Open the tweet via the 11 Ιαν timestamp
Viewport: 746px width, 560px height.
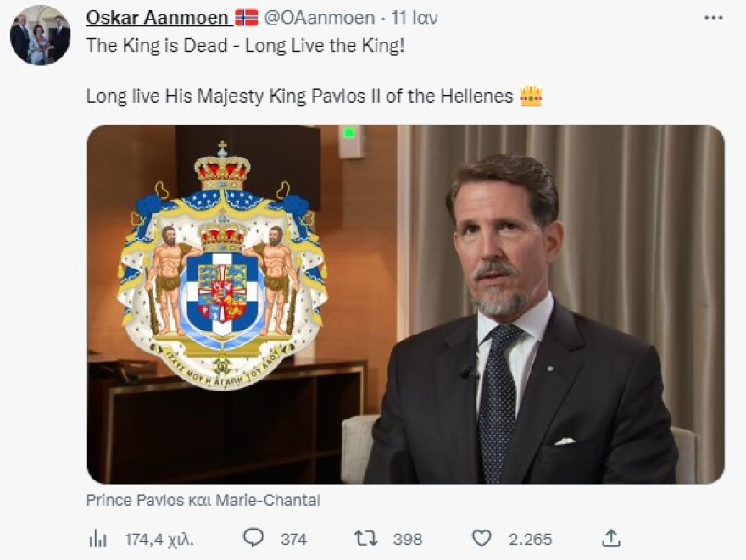coord(415,18)
